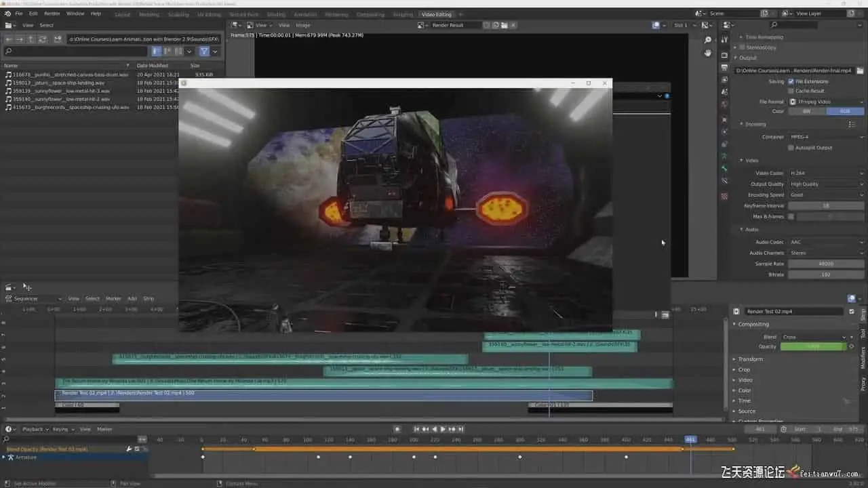The image size is (868, 488).
Task: Open the timeline Playback popover
Action: 35,429
